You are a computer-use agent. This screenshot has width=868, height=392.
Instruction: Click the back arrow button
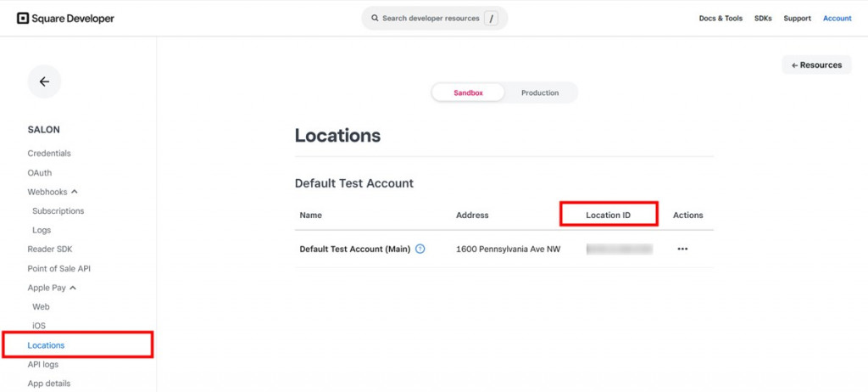[44, 81]
